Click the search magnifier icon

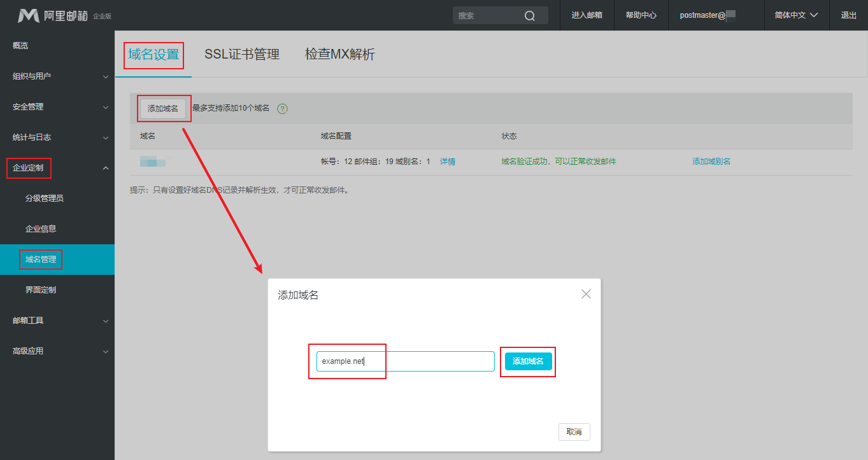pyautogui.click(x=530, y=16)
